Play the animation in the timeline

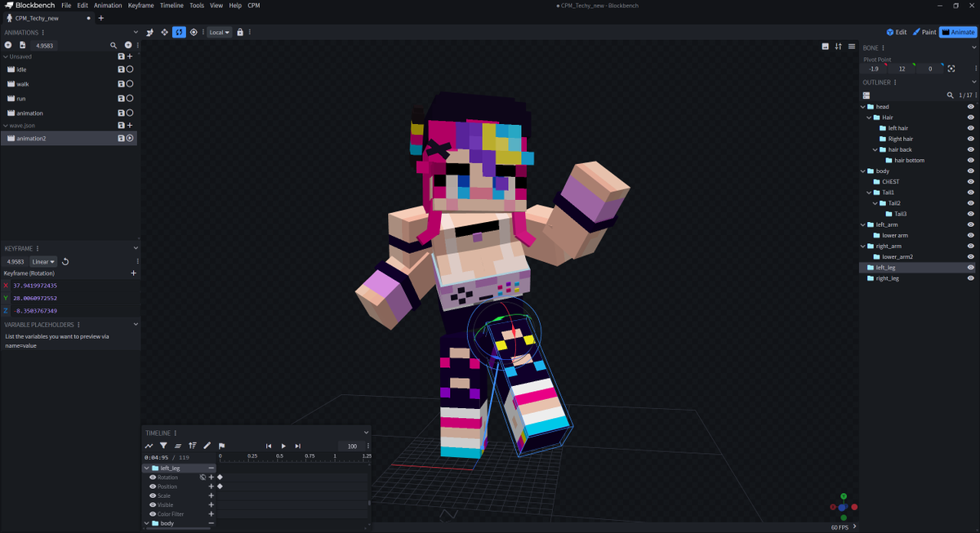tap(283, 446)
